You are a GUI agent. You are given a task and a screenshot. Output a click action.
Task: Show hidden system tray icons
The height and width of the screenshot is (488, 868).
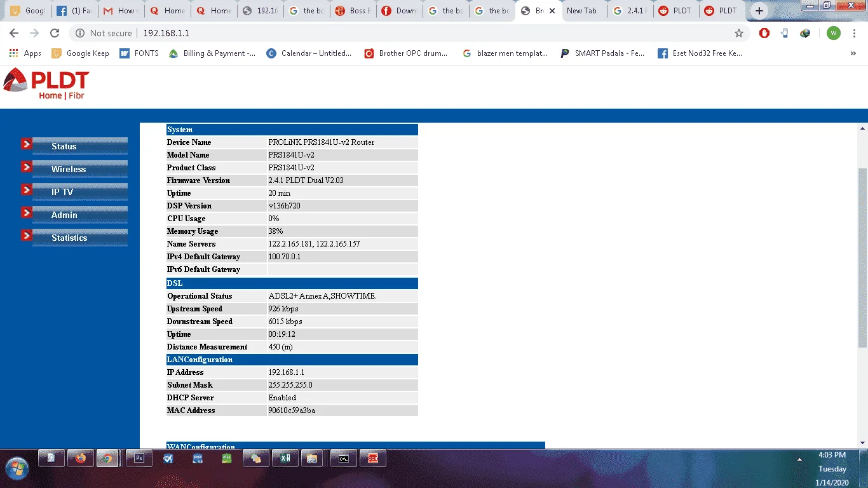tap(800, 459)
